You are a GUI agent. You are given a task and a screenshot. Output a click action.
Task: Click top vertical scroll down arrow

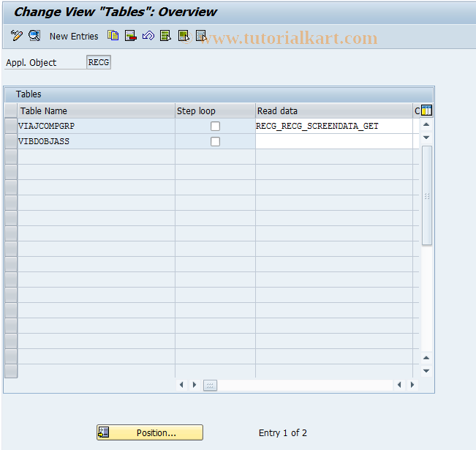(x=426, y=138)
